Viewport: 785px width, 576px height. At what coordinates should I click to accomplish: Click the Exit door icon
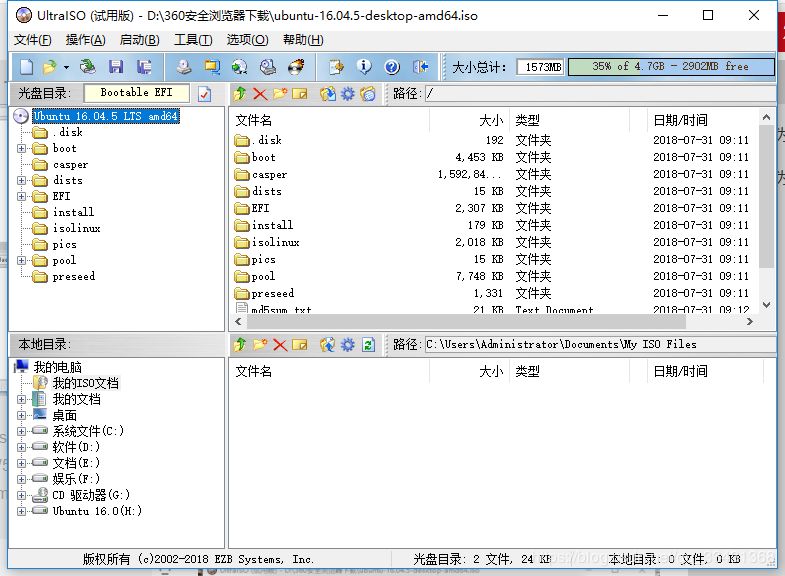pos(421,67)
